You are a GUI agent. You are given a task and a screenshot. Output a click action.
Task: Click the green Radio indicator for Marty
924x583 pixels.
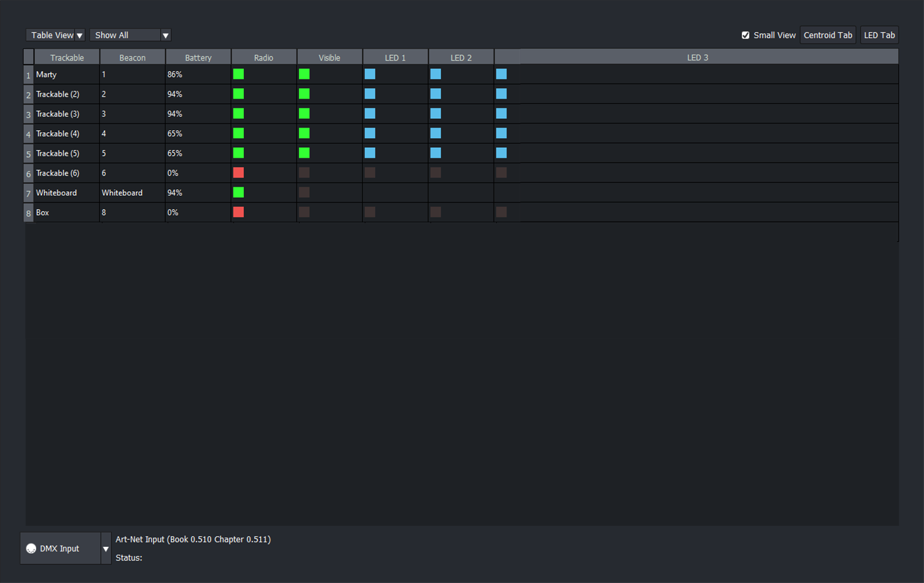[238, 74]
